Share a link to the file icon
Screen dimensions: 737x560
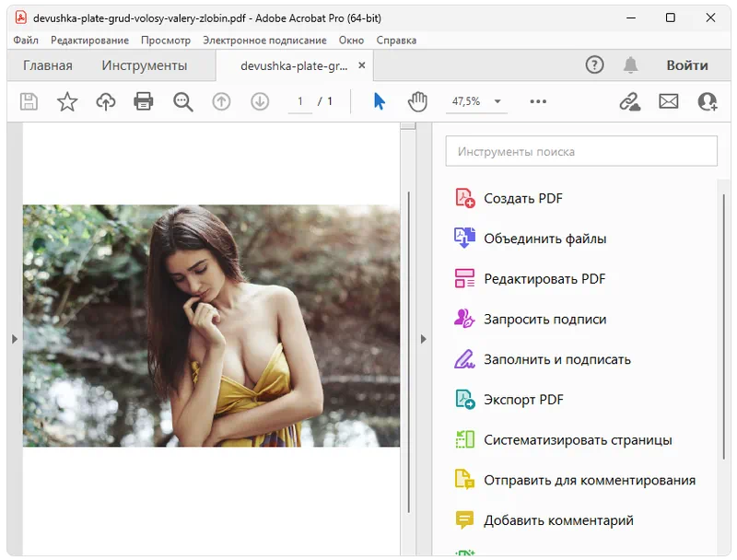tap(630, 101)
